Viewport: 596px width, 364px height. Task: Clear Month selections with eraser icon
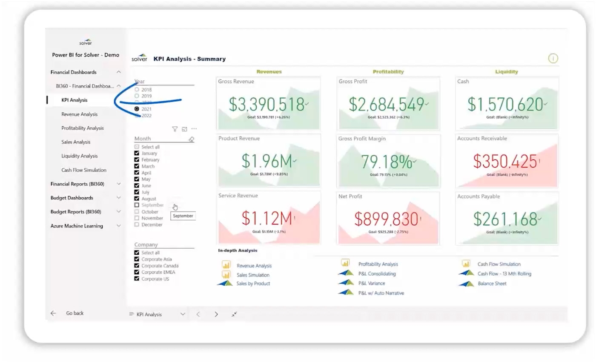[191, 139]
